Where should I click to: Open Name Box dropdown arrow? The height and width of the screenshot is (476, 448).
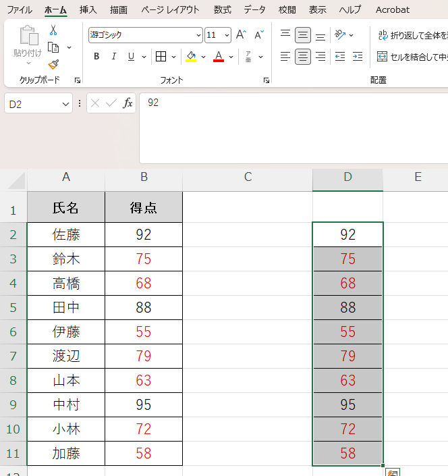point(65,104)
